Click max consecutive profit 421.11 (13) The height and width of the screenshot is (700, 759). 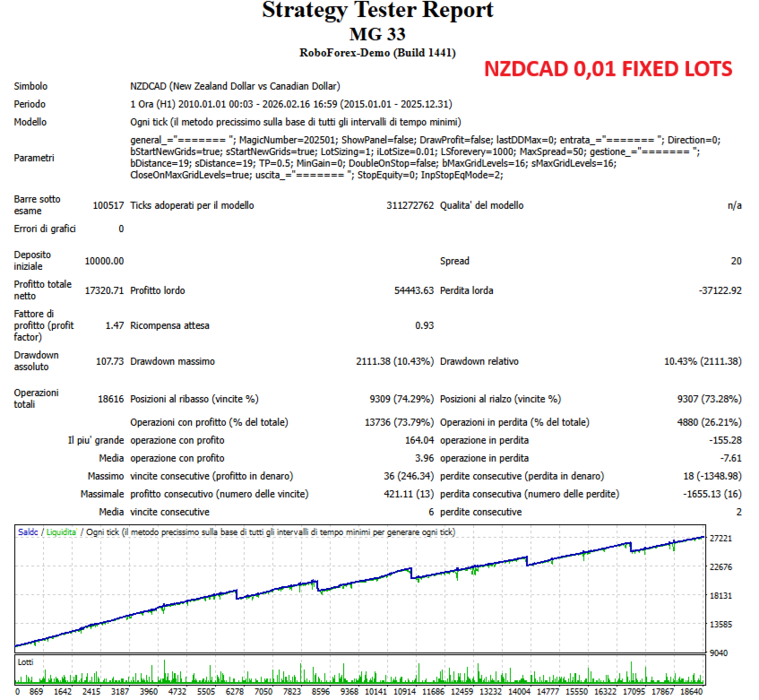(x=409, y=494)
